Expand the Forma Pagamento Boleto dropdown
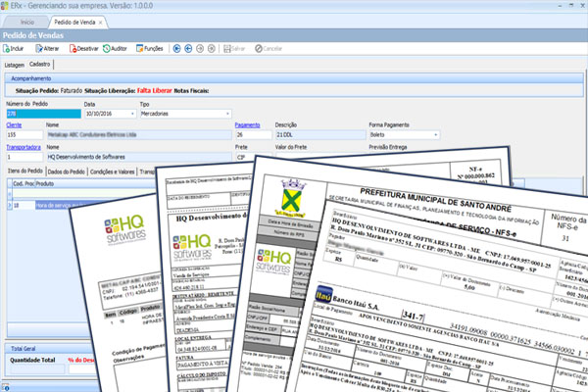The height and width of the screenshot is (392, 588). click(x=435, y=134)
